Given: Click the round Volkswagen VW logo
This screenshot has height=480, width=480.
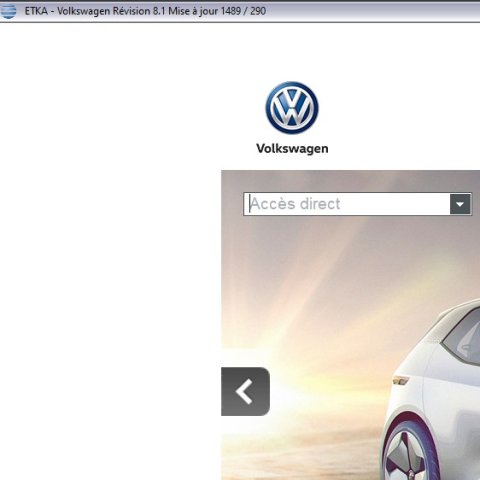Looking at the screenshot, I should pyautogui.click(x=292, y=108).
